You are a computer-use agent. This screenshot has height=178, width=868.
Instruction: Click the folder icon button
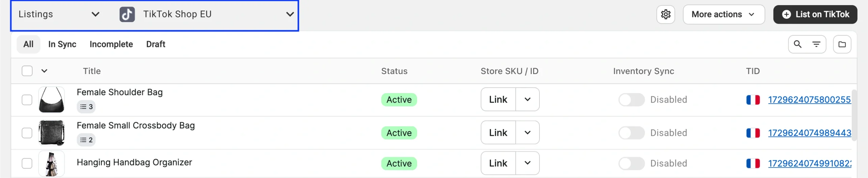842,44
